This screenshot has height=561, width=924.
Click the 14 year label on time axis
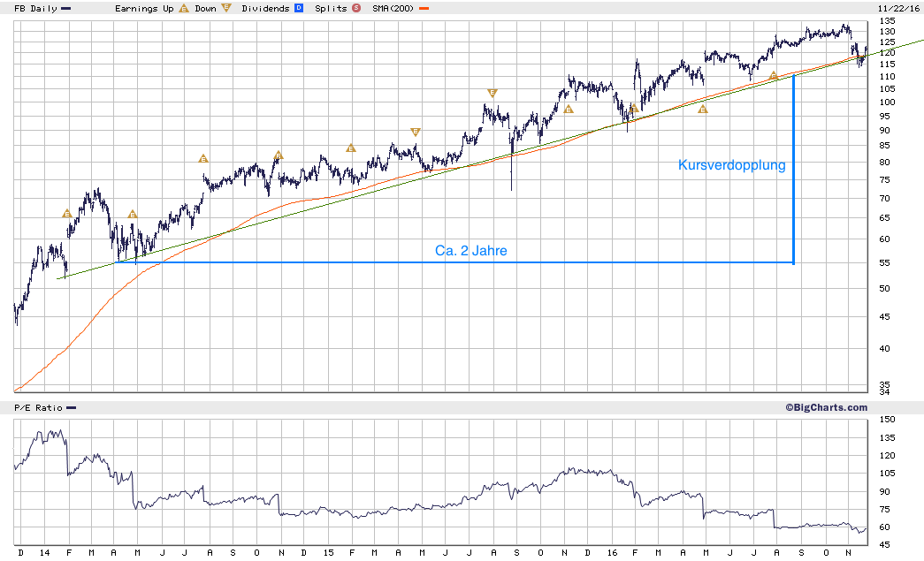click(x=45, y=553)
